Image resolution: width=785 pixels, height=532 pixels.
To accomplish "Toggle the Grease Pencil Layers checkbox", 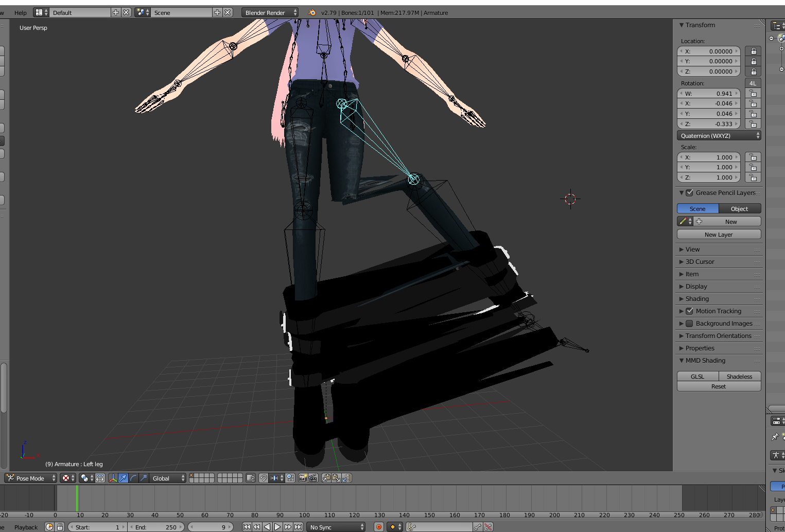I will click(690, 193).
